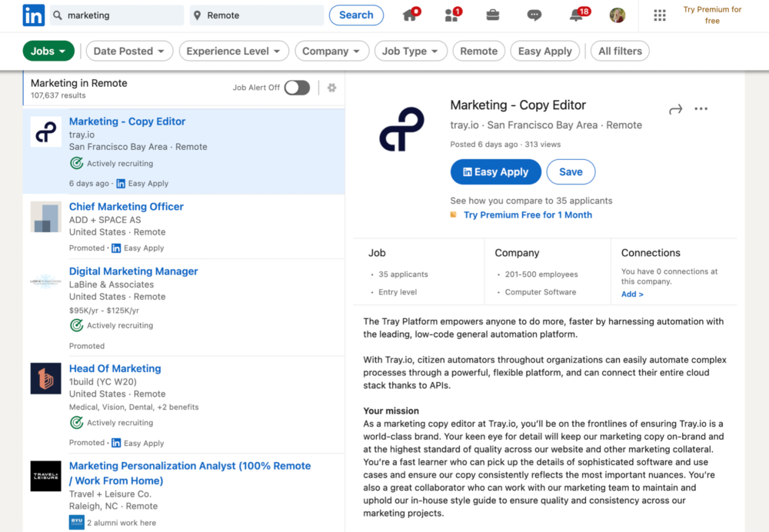Open job alert settings gear
Screen dimensions: 769x532
pos(331,88)
